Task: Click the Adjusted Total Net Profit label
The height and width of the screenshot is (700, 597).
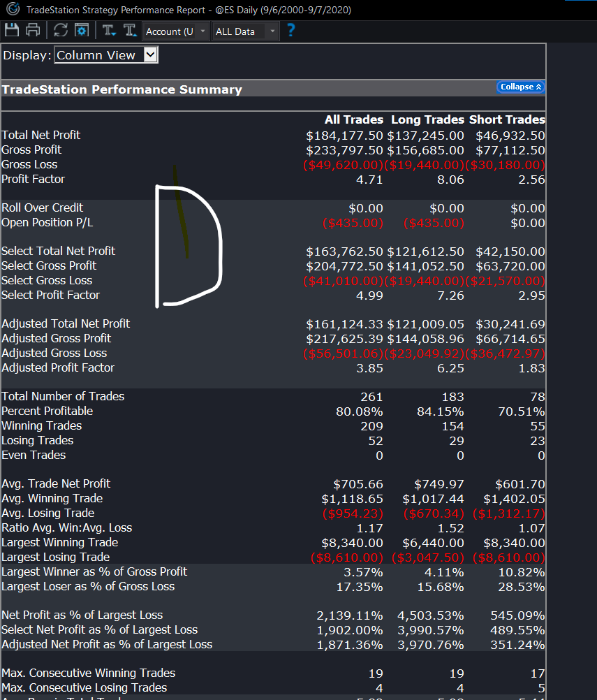Action: click(x=66, y=323)
